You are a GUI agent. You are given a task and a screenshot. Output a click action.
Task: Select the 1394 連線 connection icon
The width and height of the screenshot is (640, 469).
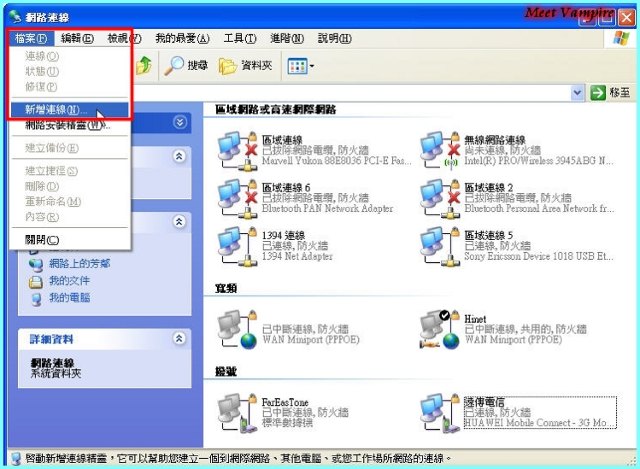click(x=238, y=246)
